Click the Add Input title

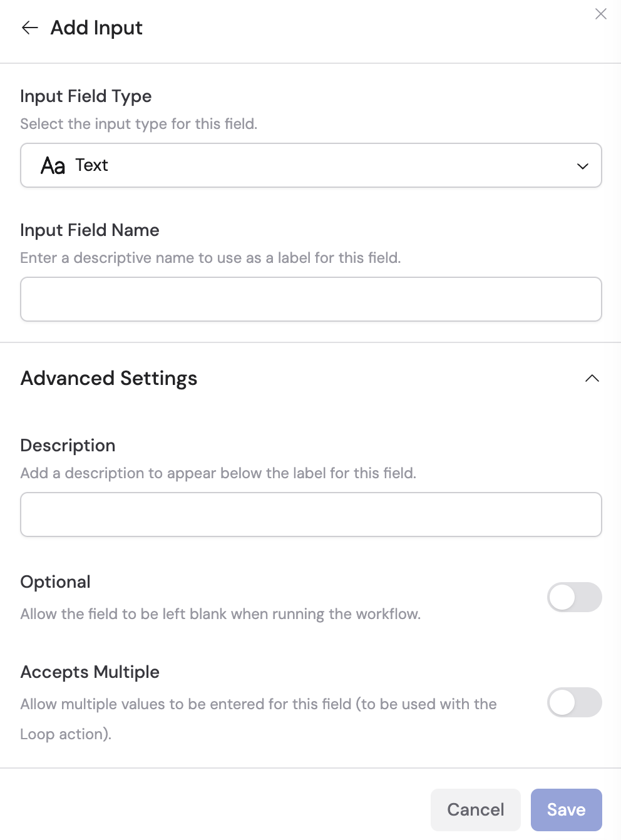coord(96,28)
